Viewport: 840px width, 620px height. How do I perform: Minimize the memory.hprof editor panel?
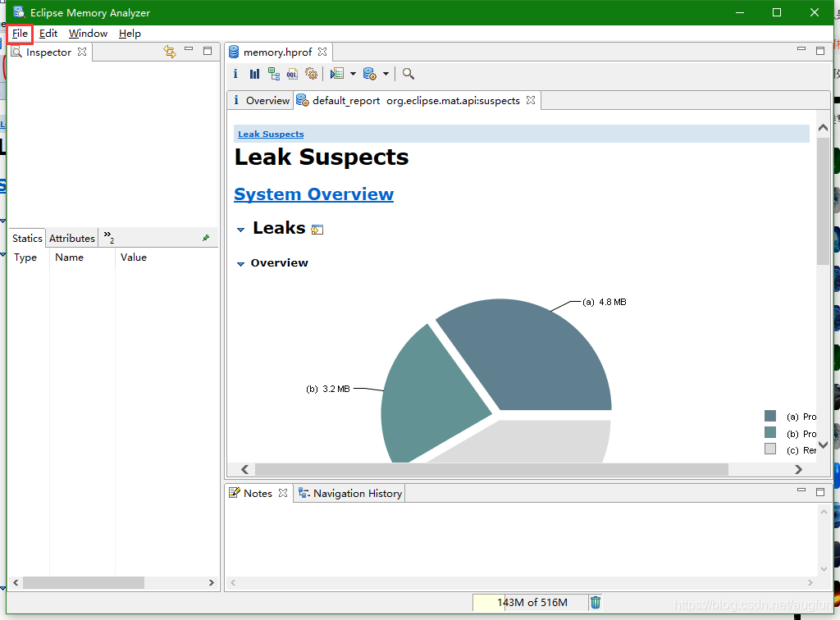[x=801, y=48]
